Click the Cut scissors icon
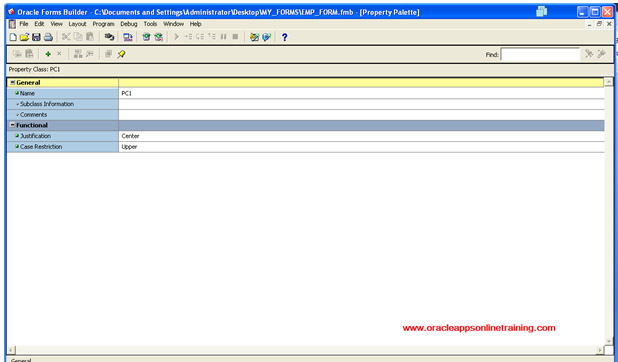 coord(66,37)
